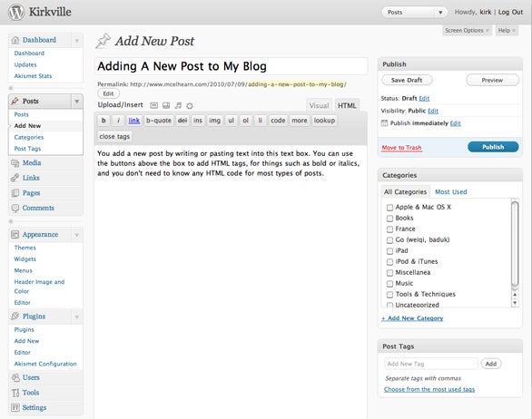
Task: Check the Miscellanea category
Action: pos(389,273)
